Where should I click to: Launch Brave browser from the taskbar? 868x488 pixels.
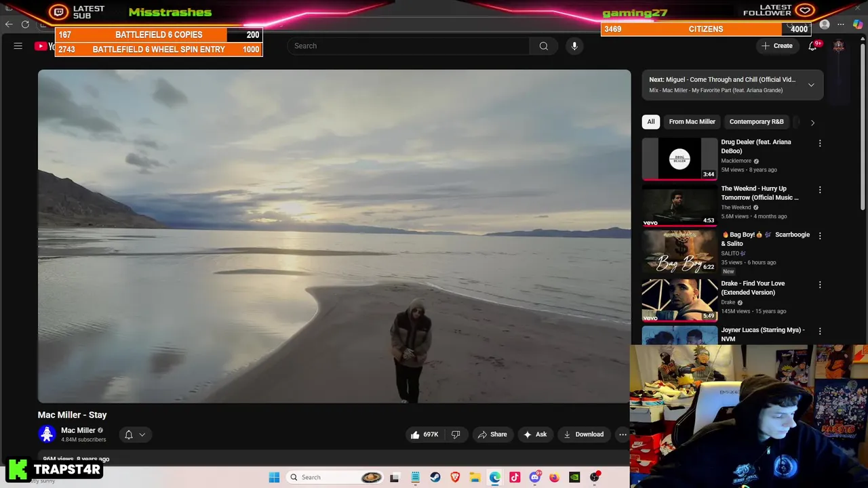(455, 477)
